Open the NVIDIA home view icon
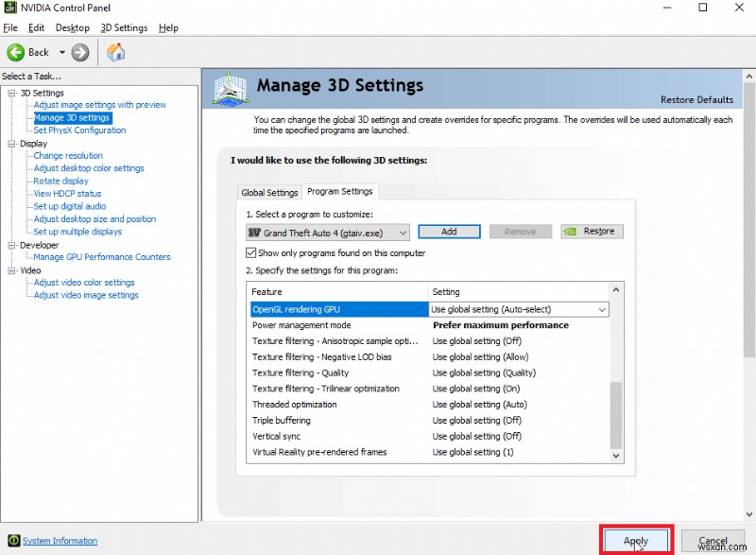This screenshot has width=756, height=555. (x=115, y=53)
